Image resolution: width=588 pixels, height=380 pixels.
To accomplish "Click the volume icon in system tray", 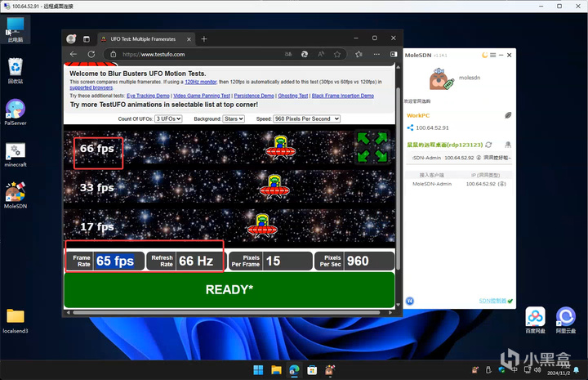I will pyautogui.click(x=537, y=370).
